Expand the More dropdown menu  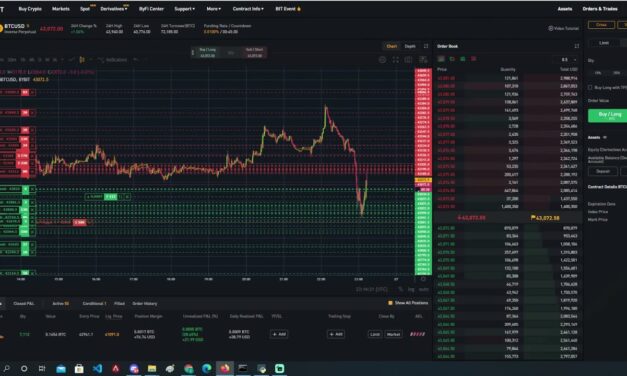(x=214, y=9)
